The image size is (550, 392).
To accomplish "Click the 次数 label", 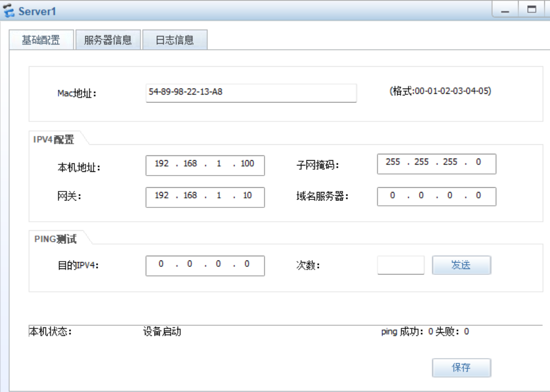I will click(x=308, y=265).
